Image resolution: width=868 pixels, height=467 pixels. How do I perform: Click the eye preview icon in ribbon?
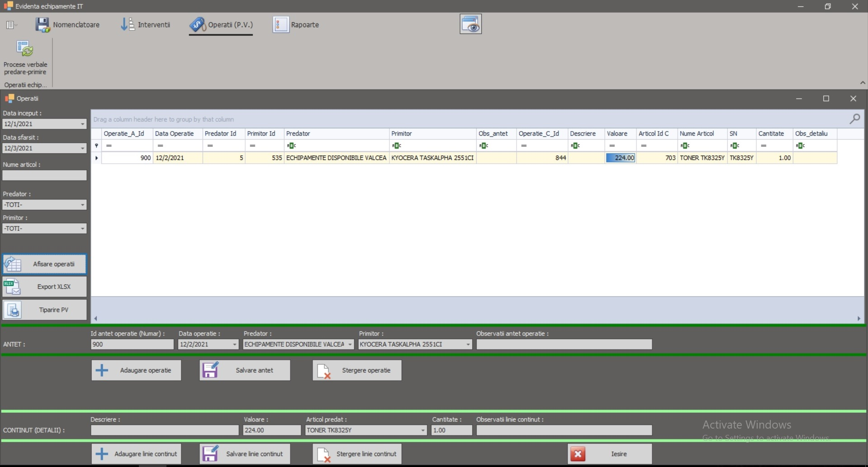click(x=470, y=24)
